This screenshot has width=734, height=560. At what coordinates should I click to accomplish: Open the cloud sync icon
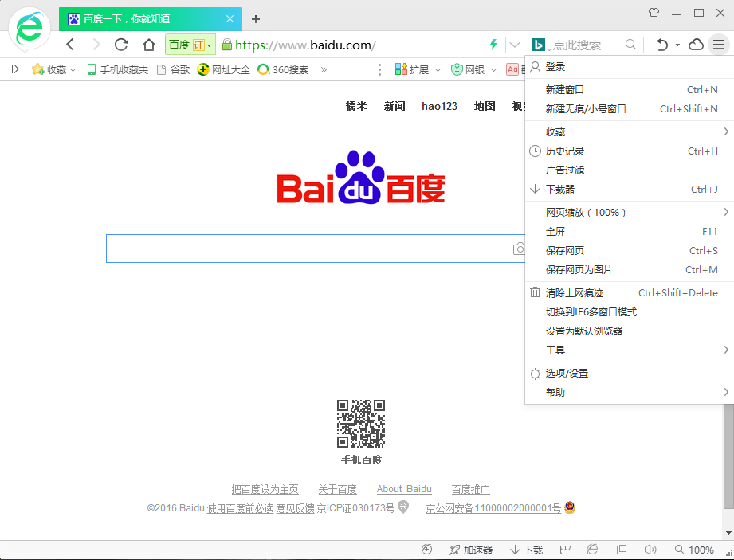click(696, 45)
